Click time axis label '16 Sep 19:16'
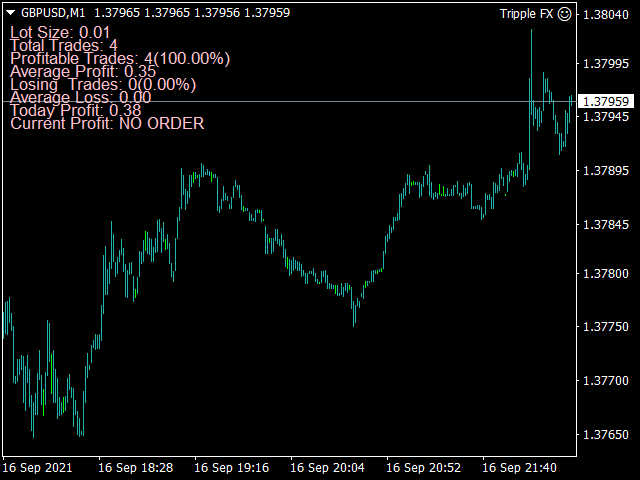The height and width of the screenshot is (480, 640). (x=232, y=468)
